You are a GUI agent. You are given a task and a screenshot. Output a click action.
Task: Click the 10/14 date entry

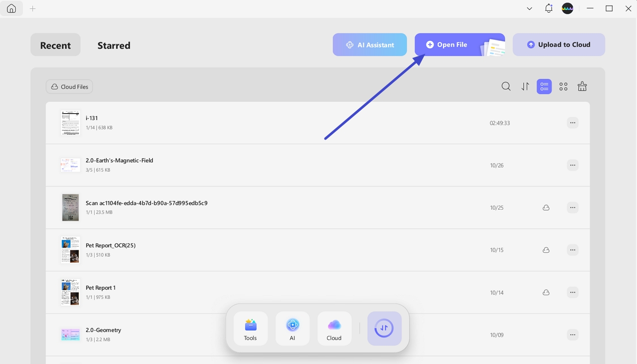tap(497, 292)
